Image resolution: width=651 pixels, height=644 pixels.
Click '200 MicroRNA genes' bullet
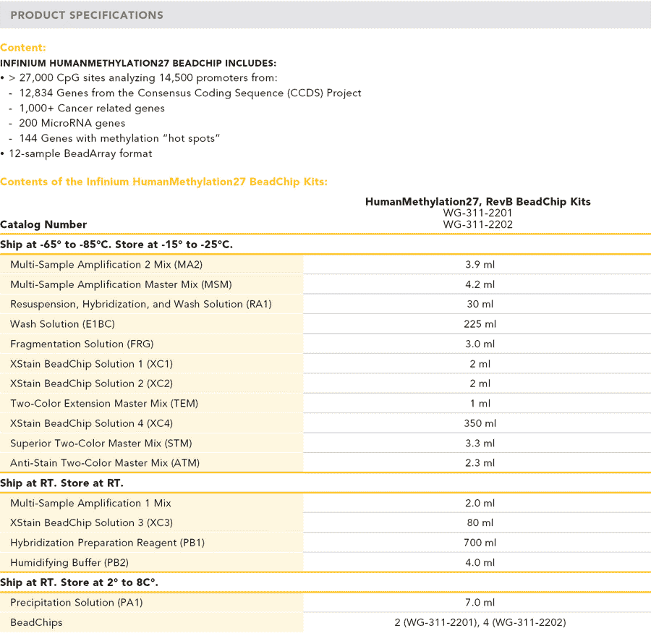[x=72, y=123]
